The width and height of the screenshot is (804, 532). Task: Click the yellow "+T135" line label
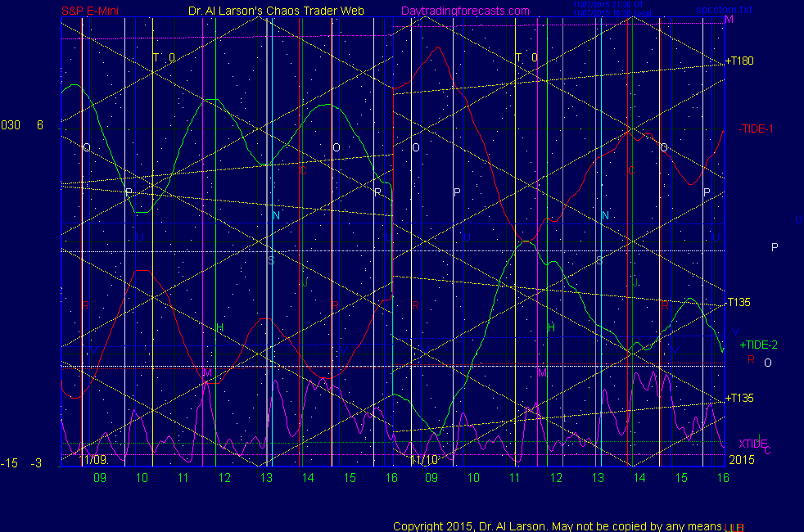tap(739, 398)
